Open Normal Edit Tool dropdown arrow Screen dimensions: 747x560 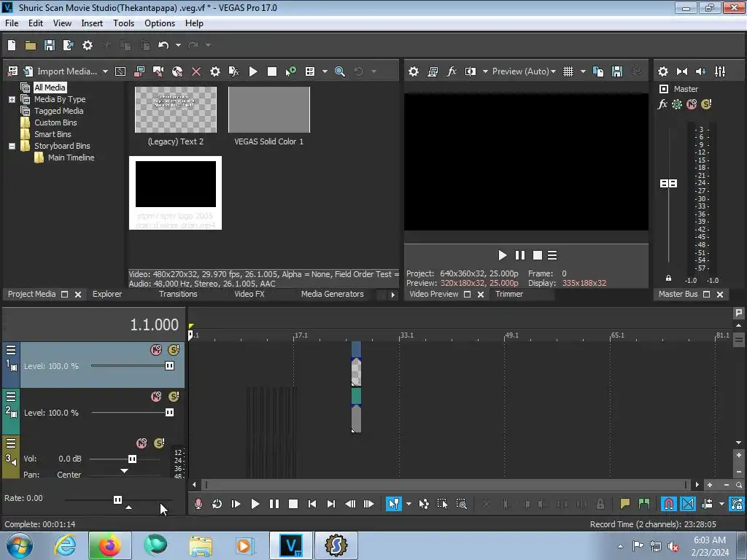point(409,504)
